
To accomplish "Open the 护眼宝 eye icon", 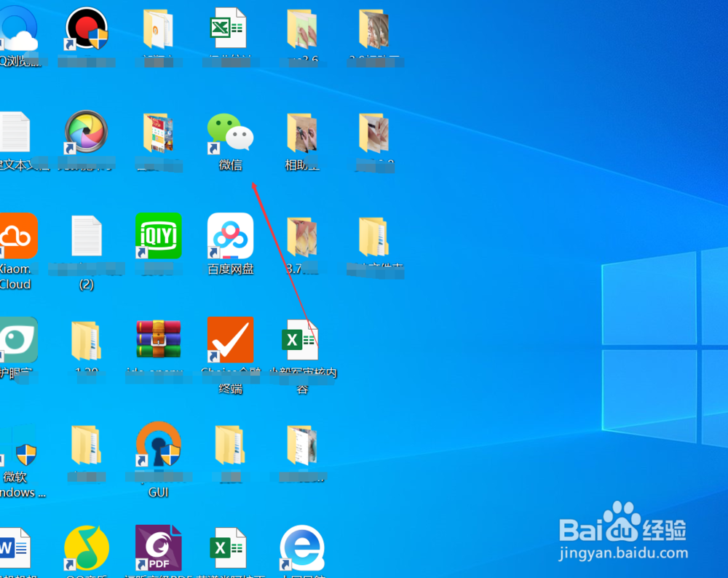I will [x=19, y=340].
